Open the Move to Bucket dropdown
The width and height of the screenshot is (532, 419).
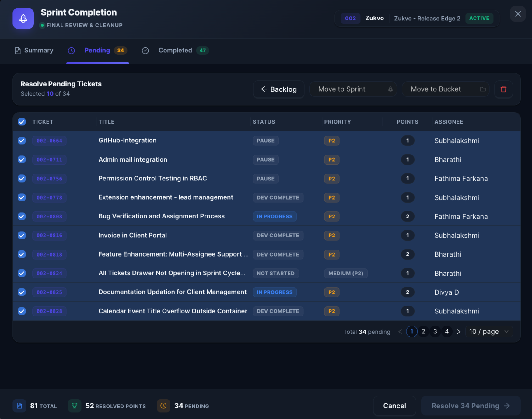point(445,89)
